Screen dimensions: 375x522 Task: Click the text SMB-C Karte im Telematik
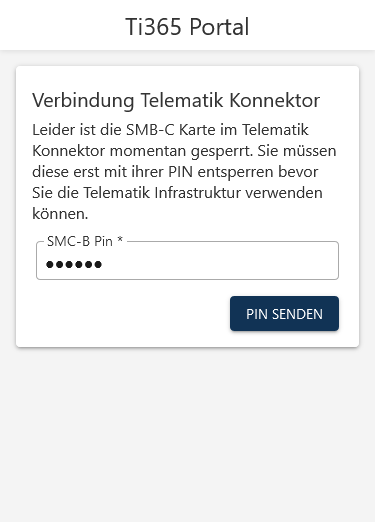217,130
